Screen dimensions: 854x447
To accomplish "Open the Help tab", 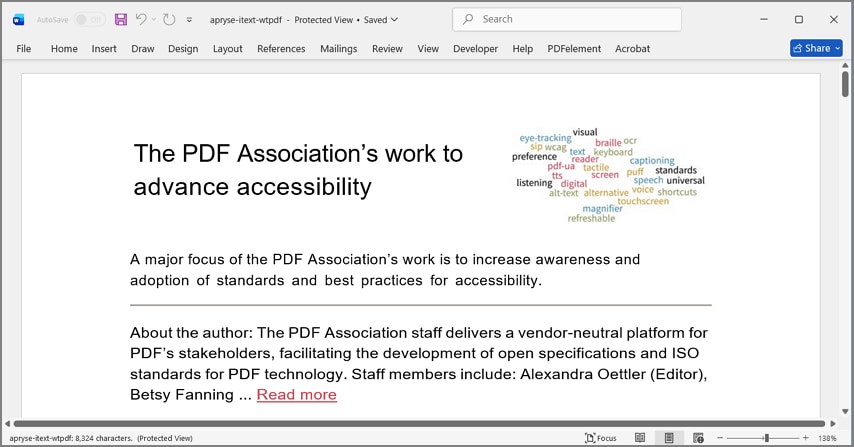I will coord(522,48).
